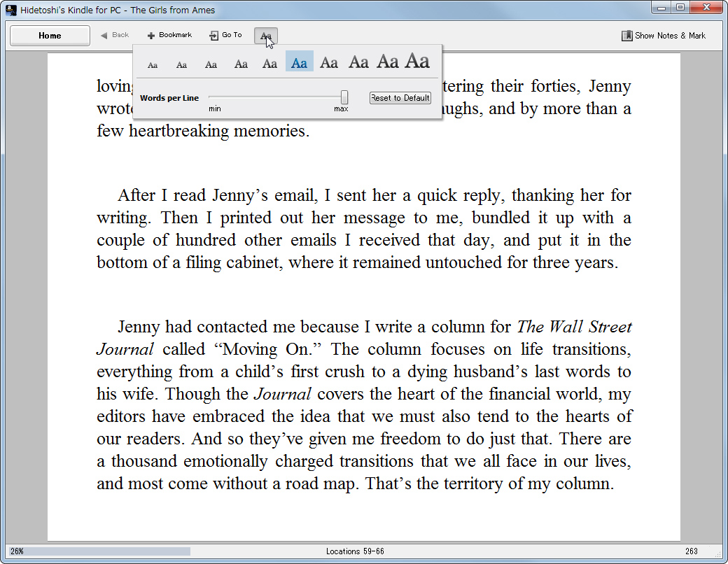
Task: Click the Words per Line slider handle
Action: [344, 97]
